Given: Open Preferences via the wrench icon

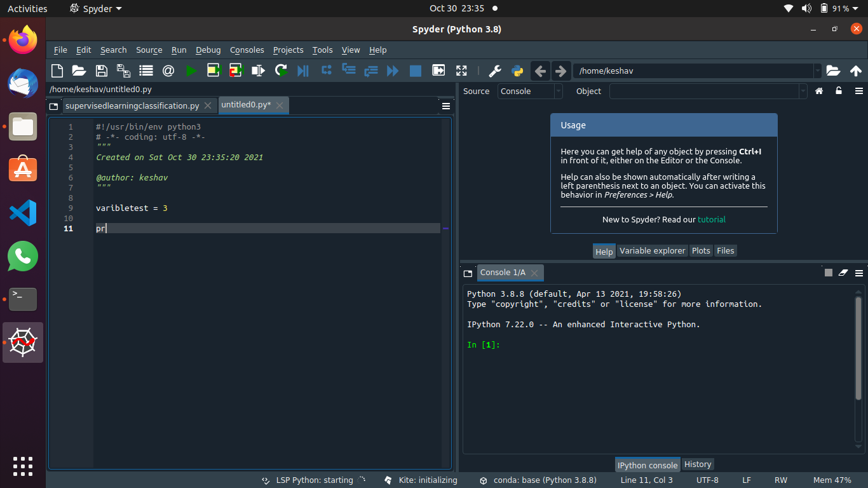Looking at the screenshot, I should coord(494,71).
